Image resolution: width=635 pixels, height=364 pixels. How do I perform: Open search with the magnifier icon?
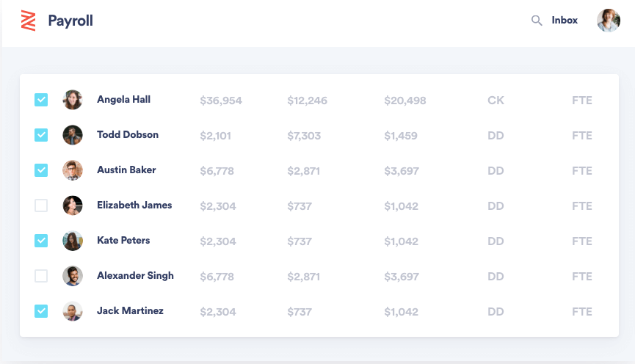(x=537, y=21)
